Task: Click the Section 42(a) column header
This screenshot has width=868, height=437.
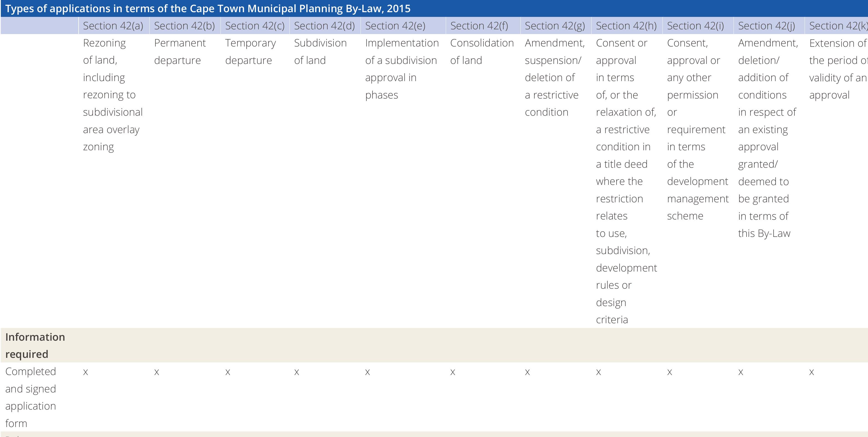Action: coord(113,26)
